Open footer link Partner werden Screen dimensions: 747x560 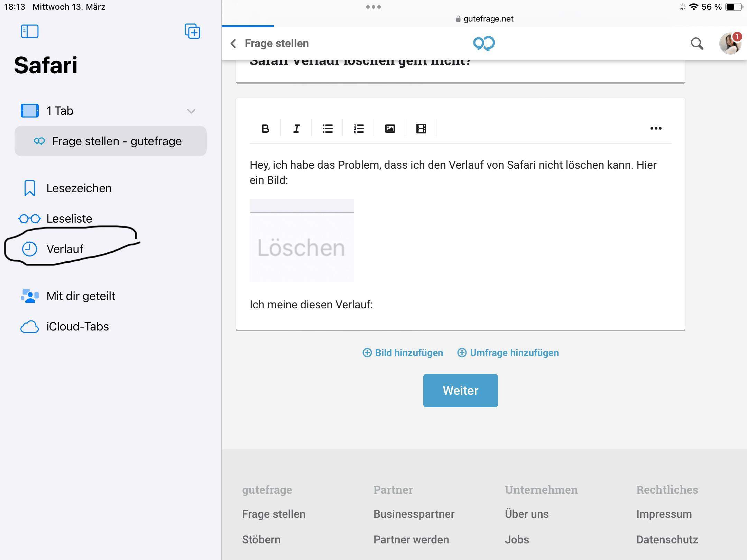[x=411, y=540]
